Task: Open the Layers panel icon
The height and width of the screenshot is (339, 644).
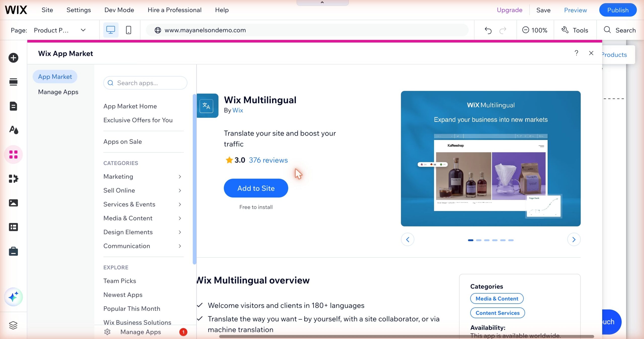Action: pos(13,325)
